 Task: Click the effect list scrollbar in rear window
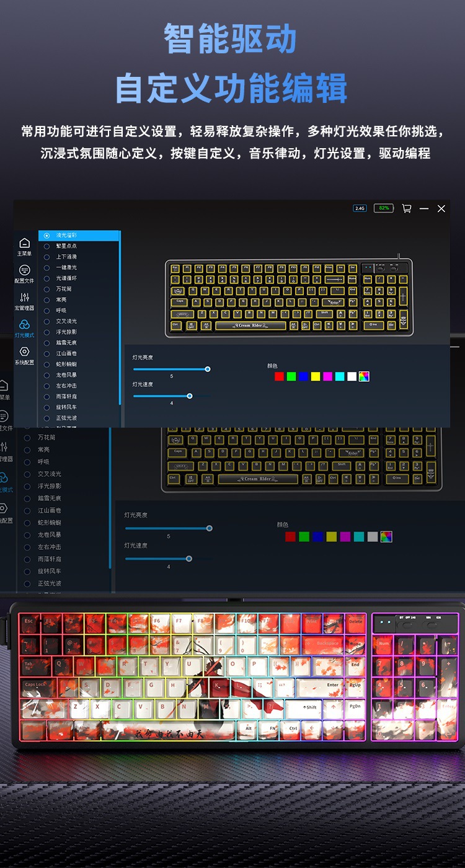point(110,498)
